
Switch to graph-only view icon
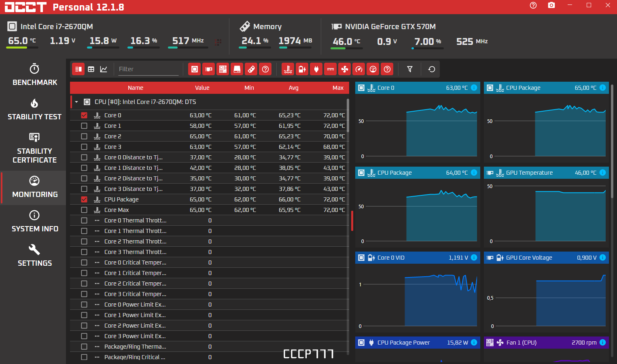click(x=104, y=69)
